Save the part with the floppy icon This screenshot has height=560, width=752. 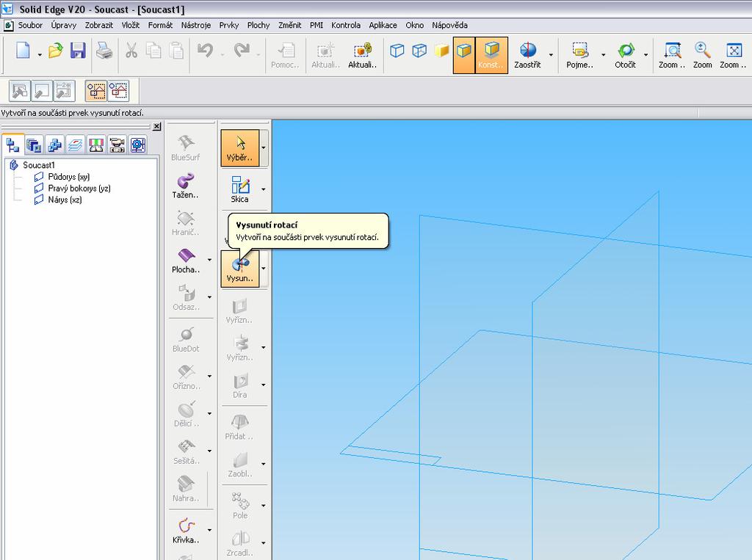click(x=78, y=51)
